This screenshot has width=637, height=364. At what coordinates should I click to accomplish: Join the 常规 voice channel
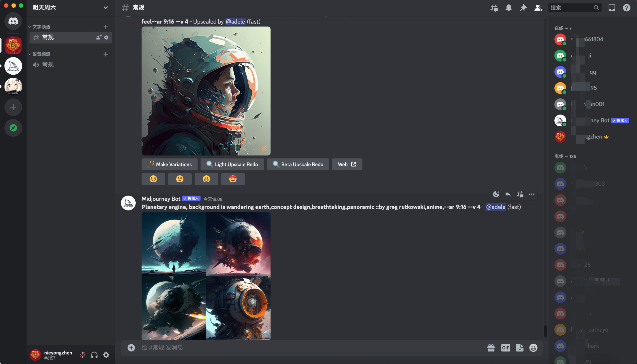[x=71, y=65]
